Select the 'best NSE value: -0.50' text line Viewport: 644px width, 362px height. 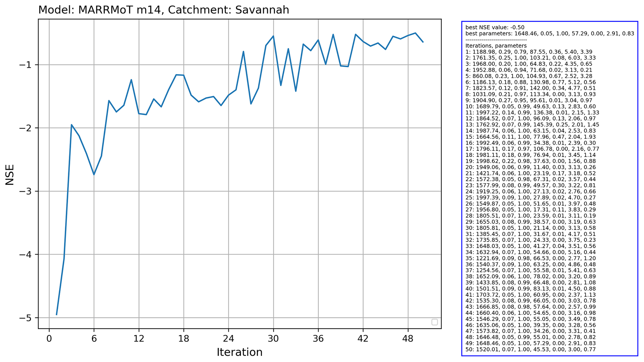click(495, 27)
